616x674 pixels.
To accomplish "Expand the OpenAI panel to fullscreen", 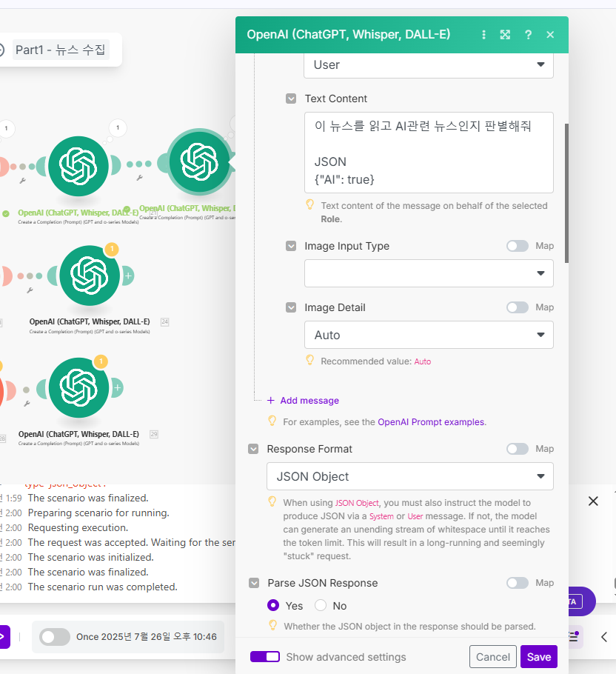I will point(505,35).
